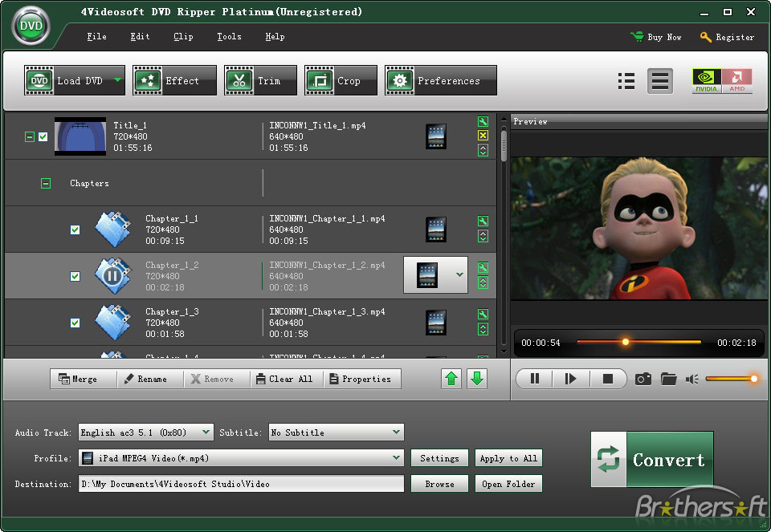Uncheck the Title_1 checkbox
The height and width of the screenshot is (532, 771).
click(43, 136)
